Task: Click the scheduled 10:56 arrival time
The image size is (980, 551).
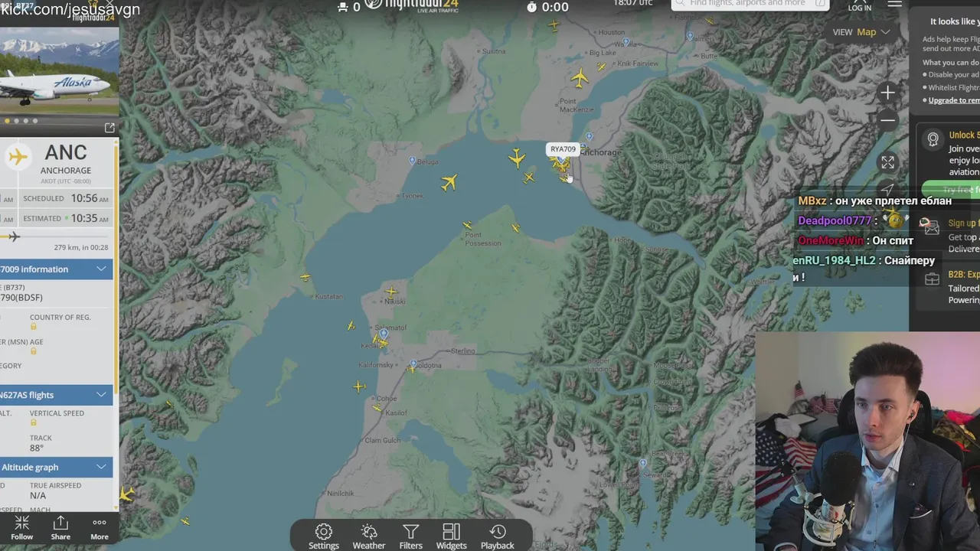Action: [89, 198]
